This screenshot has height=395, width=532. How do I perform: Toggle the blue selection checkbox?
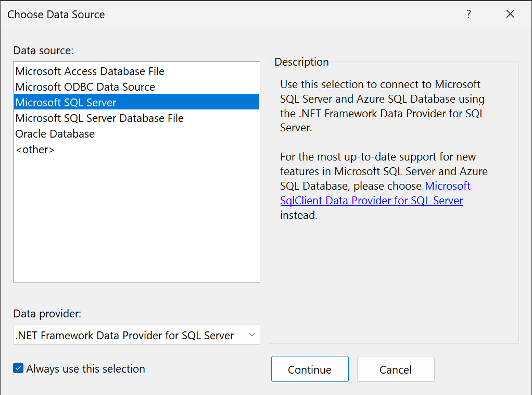pyautogui.click(x=18, y=368)
